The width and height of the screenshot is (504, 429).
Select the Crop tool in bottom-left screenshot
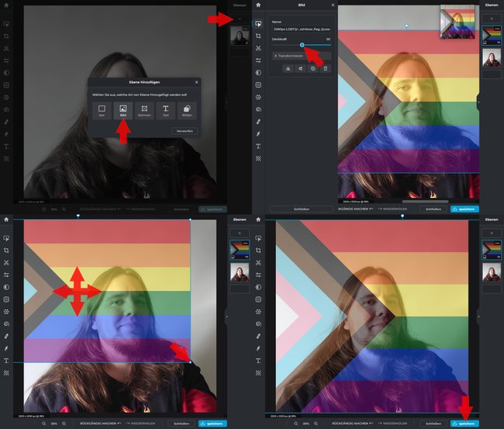coord(6,251)
